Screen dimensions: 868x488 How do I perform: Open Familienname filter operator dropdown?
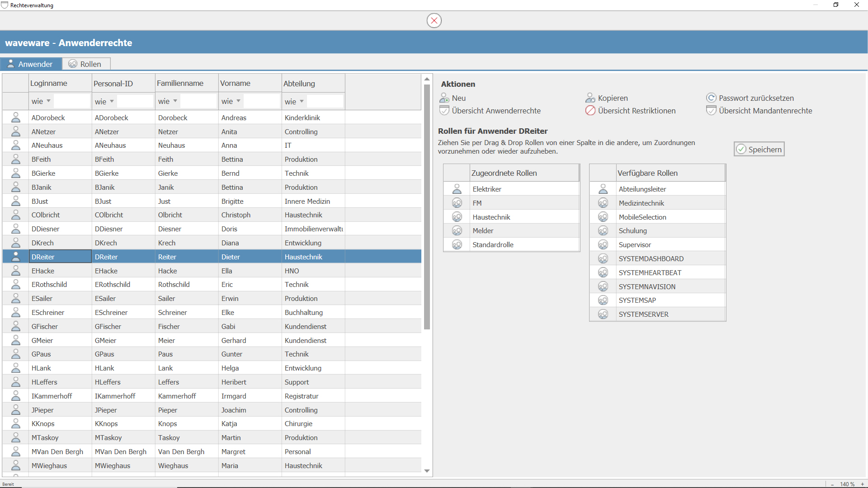175,101
